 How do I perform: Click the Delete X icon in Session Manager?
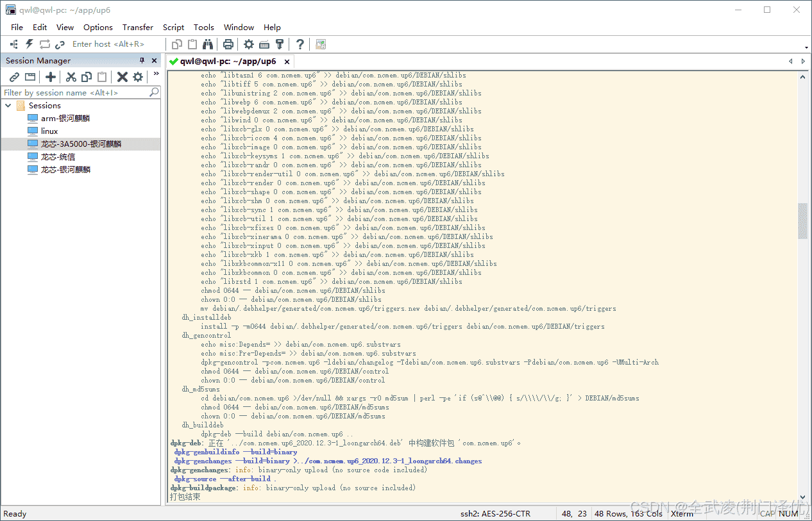pos(122,77)
